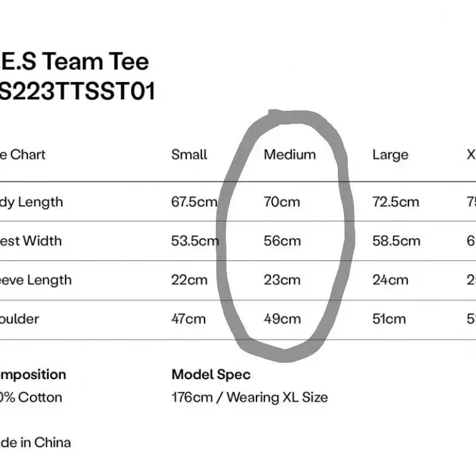Select the 23cm Medium sleeve length cell

(x=282, y=280)
